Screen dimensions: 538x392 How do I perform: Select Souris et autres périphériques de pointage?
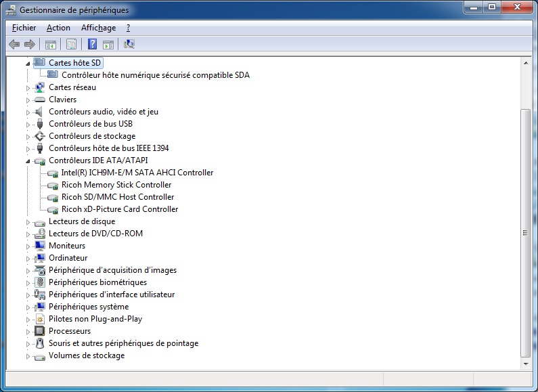click(123, 343)
